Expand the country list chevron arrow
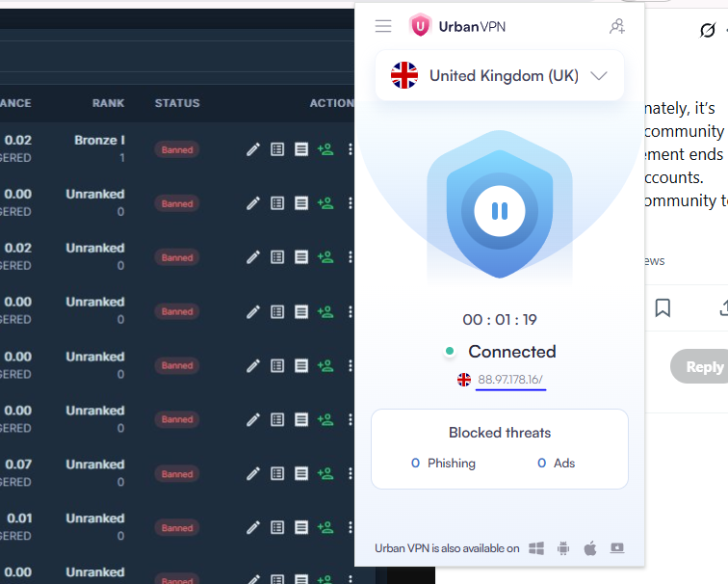Screen dimensions: 728x584 point(599,76)
